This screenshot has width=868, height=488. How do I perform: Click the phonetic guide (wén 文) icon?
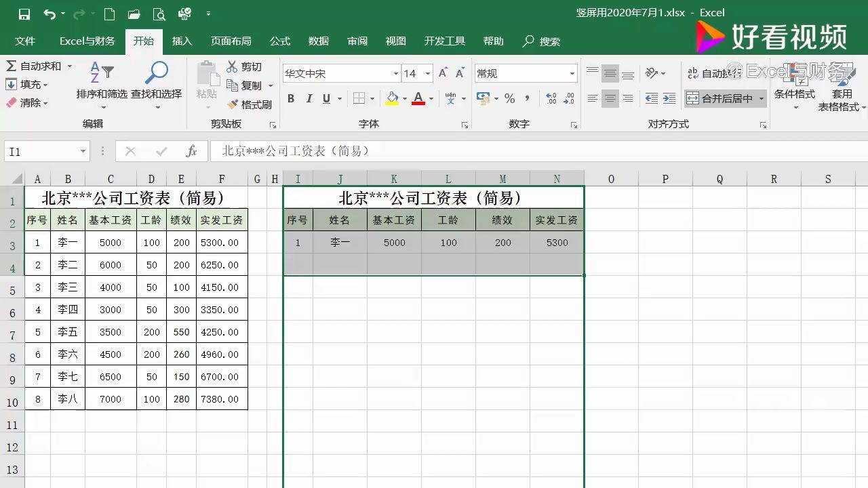(451, 98)
